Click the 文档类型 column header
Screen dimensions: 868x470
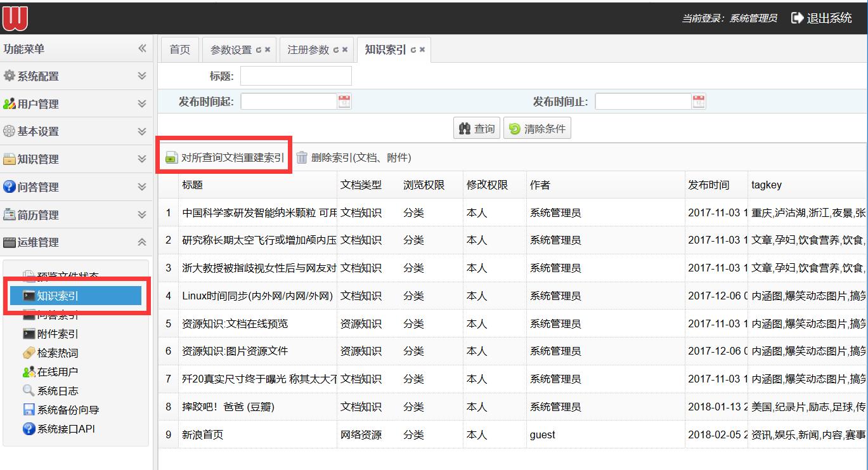(368, 185)
